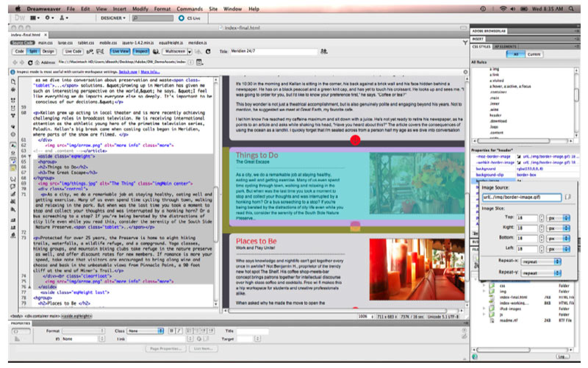The width and height of the screenshot is (588, 368).
Task: Select All mode in CSS Styles
Action: pos(516,54)
